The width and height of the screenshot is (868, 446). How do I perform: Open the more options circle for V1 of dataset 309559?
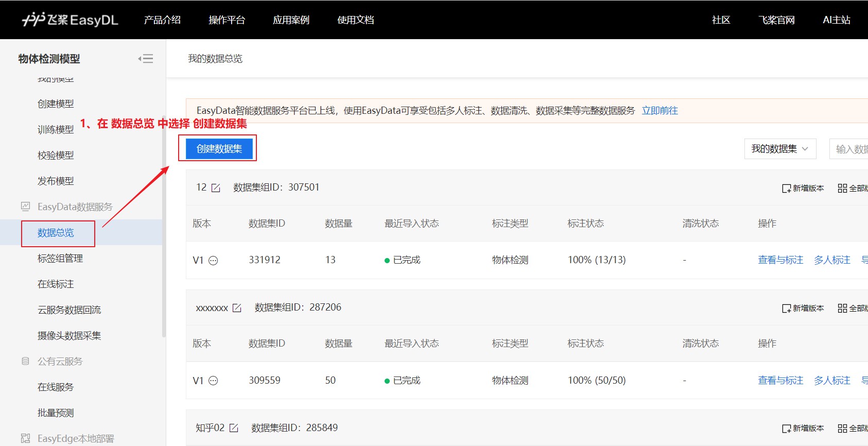click(213, 381)
